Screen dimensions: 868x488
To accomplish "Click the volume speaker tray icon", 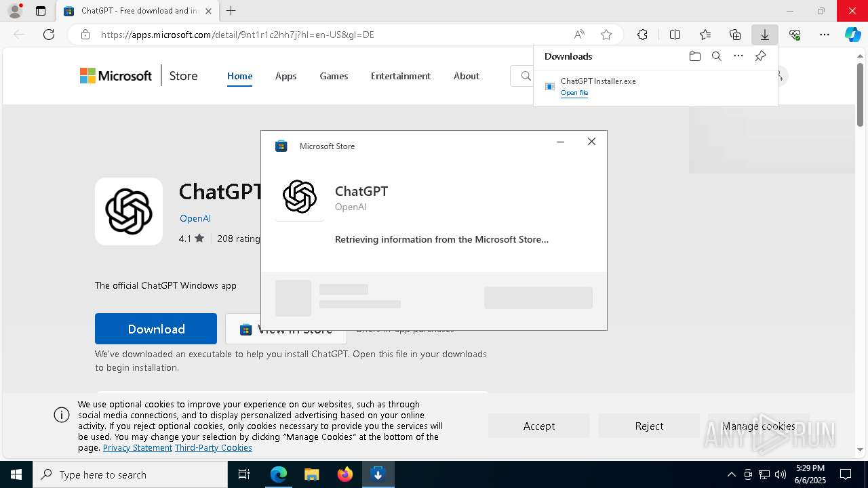I will tap(781, 474).
